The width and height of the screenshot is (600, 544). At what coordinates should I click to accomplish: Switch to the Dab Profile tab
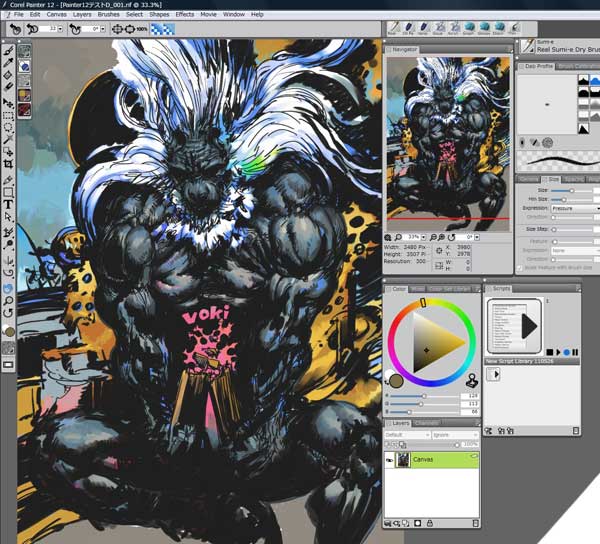(x=538, y=67)
